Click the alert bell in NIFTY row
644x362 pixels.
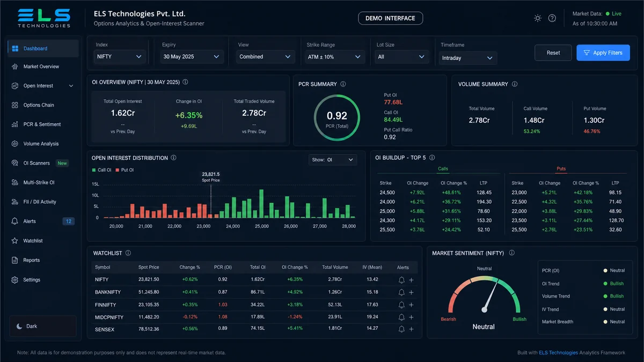click(x=401, y=279)
